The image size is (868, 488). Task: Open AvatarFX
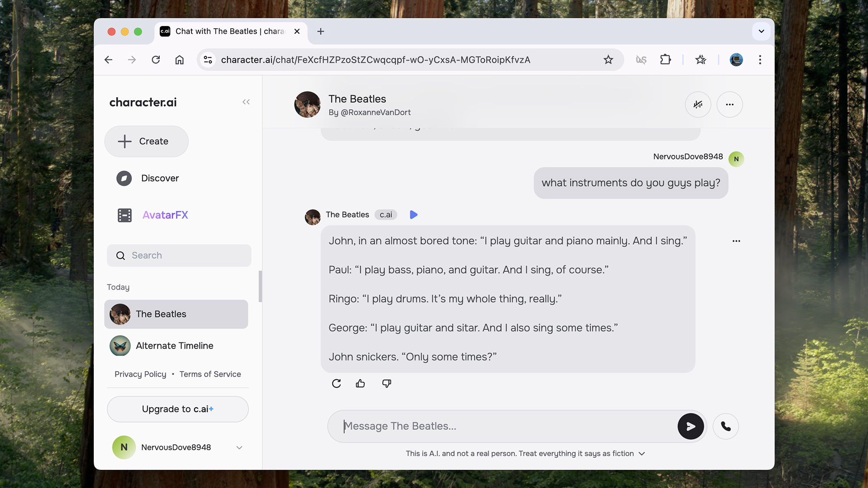coord(152,215)
